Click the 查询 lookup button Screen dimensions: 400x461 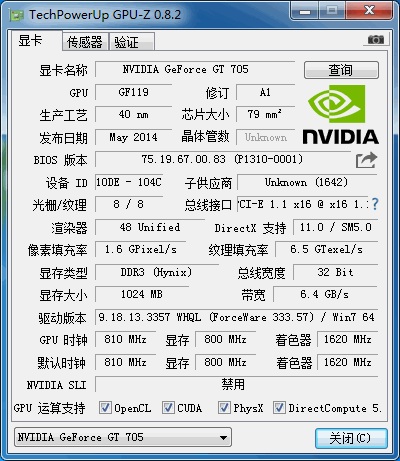coord(341,70)
